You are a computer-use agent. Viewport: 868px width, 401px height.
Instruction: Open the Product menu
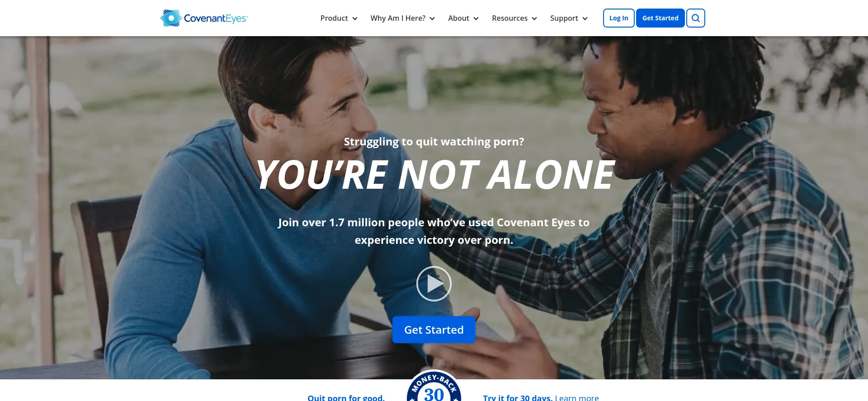pyautogui.click(x=334, y=18)
